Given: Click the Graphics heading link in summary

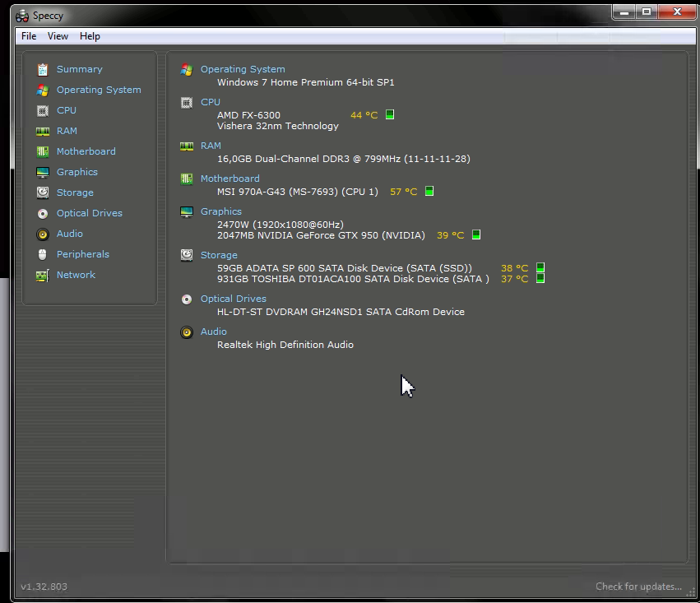Looking at the screenshot, I should pyautogui.click(x=221, y=211).
